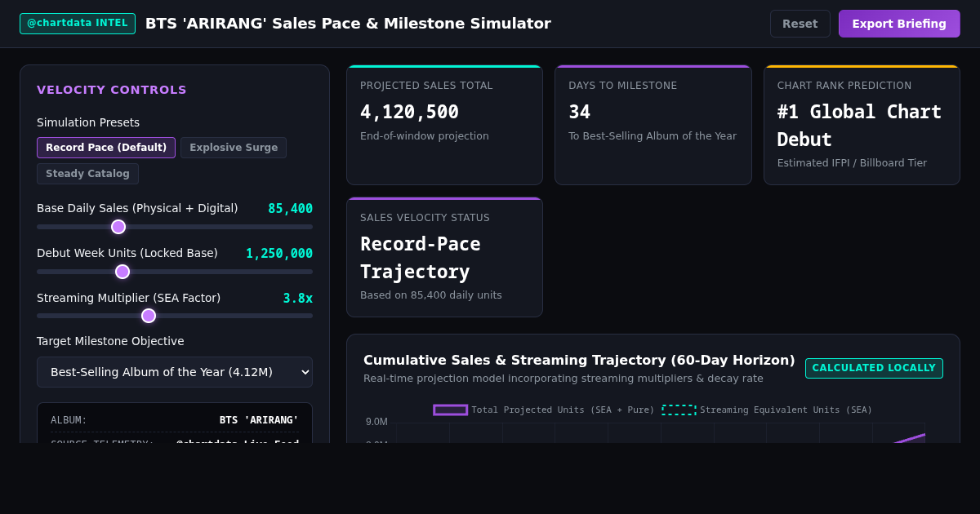The height and width of the screenshot is (514, 980).
Task: Click the 3.8x streaming multiplier value
Action: coord(298,299)
